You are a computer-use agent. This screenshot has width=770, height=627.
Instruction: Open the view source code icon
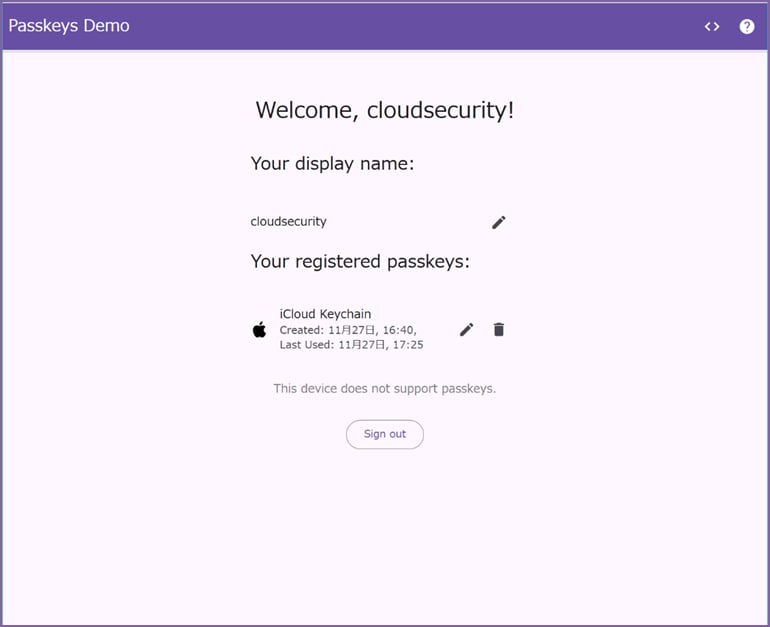click(712, 27)
